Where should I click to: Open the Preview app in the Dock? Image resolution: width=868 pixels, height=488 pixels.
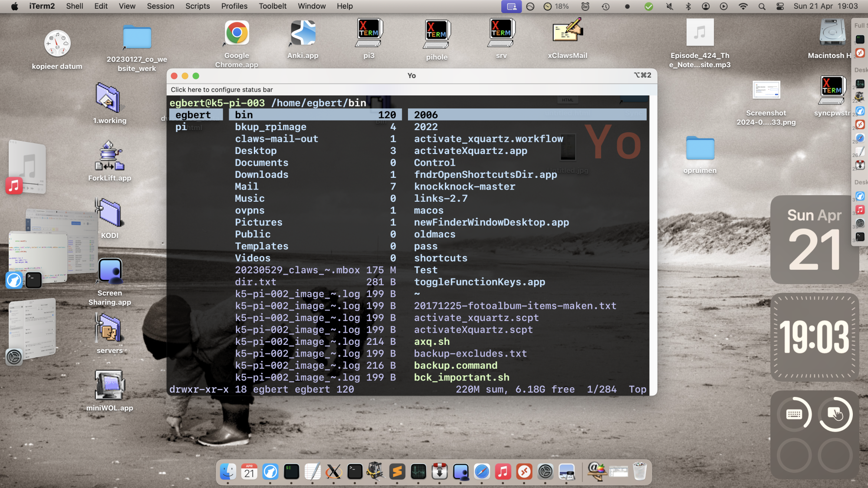567,472
